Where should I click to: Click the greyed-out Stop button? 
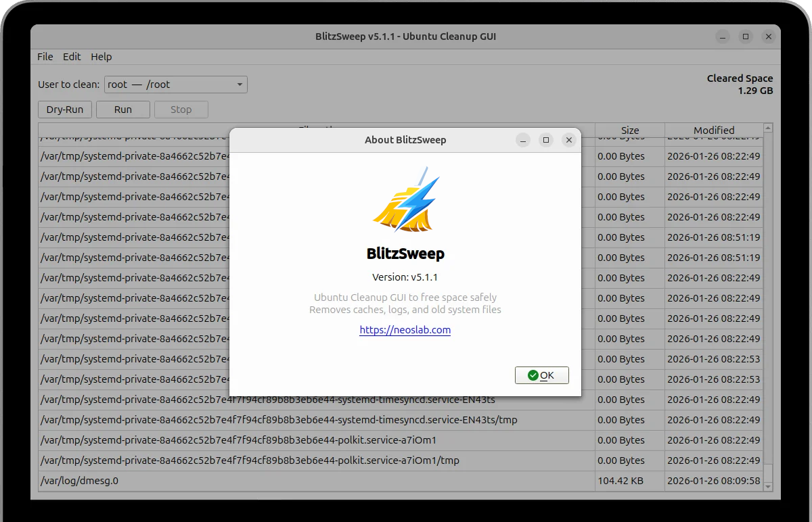click(x=181, y=110)
